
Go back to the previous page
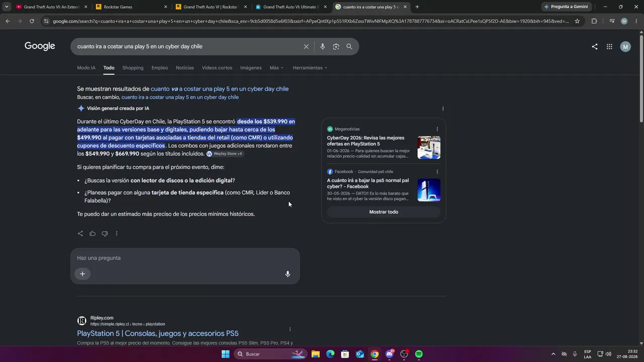8,21
